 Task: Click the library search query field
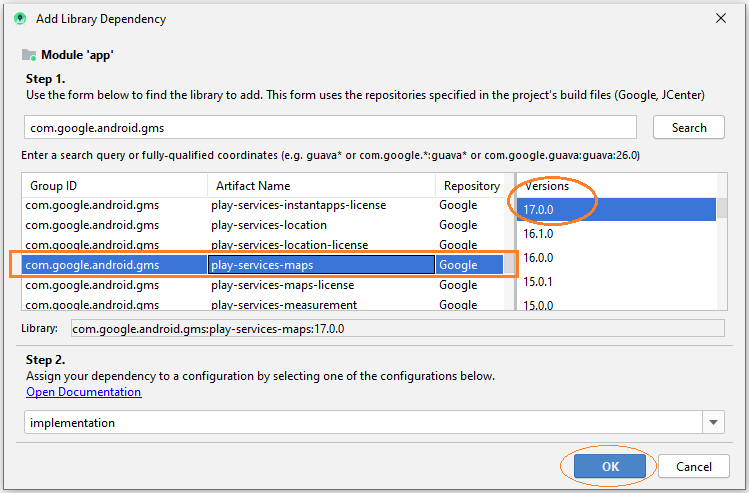click(x=330, y=128)
